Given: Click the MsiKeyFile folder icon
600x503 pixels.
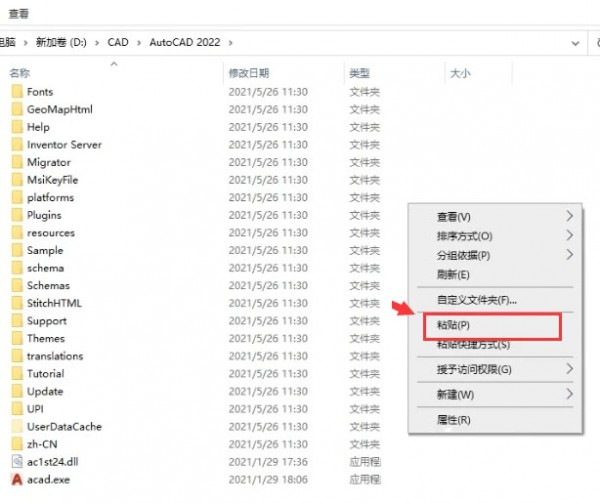Looking at the screenshot, I should coord(17,180).
